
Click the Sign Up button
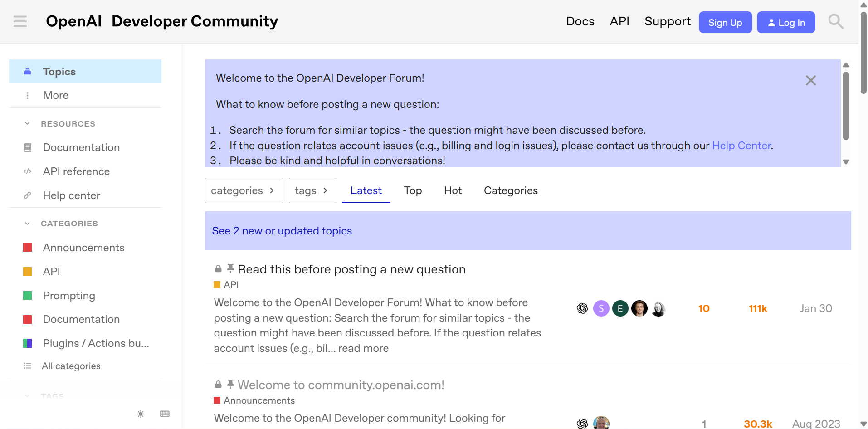(x=725, y=22)
